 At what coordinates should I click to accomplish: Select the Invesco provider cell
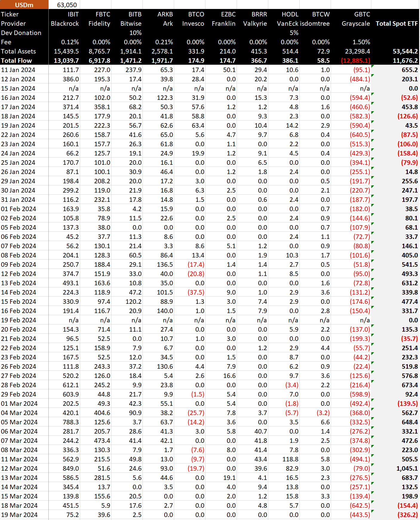[x=193, y=24]
